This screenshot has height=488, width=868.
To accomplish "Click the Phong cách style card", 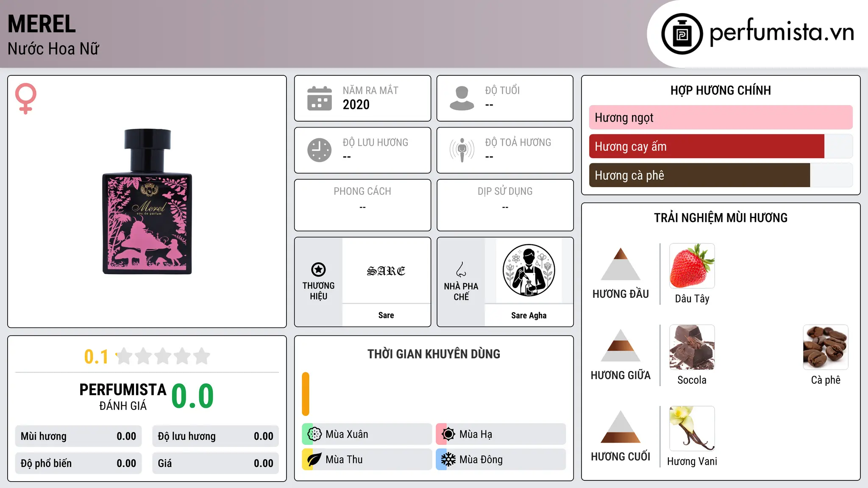I will click(x=362, y=205).
